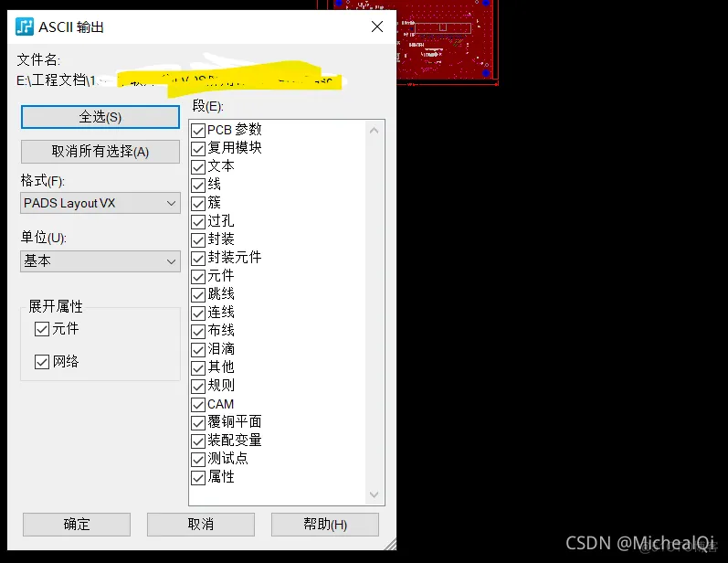The width and height of the screenshot is (728, 563).
Task: Toggle the 规则 section checkbox
Action: 198,387
